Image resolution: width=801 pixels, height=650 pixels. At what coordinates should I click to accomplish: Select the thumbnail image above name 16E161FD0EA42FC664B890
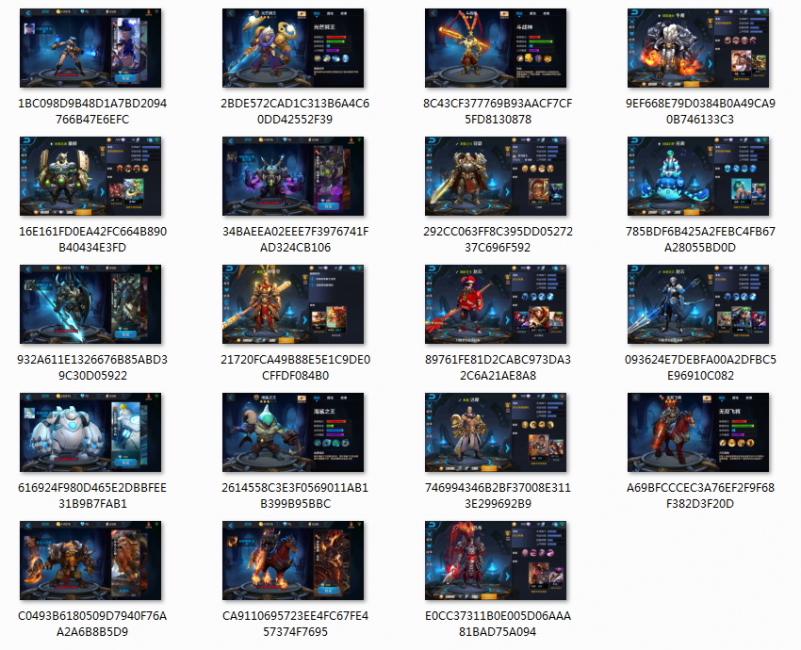[x=90, y=176]
